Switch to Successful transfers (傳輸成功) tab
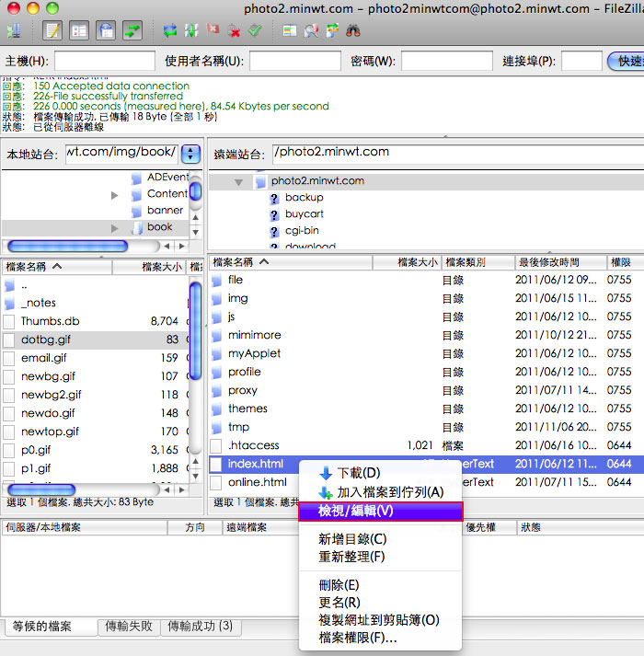The image size is (644, 656). (200, 627)
